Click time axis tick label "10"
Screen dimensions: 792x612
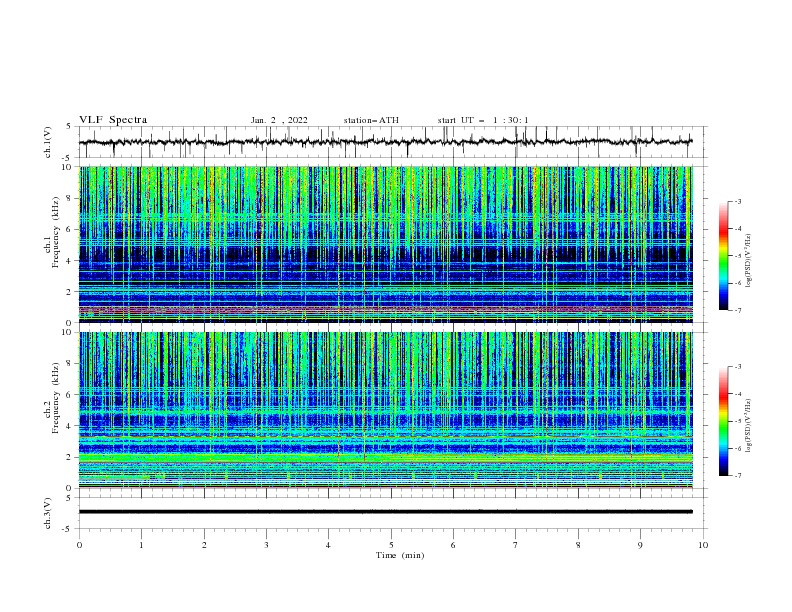(703, 545)
